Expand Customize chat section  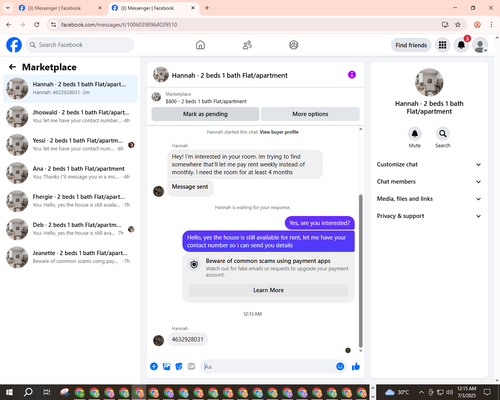pyautogui.click(x=429, y=164)
